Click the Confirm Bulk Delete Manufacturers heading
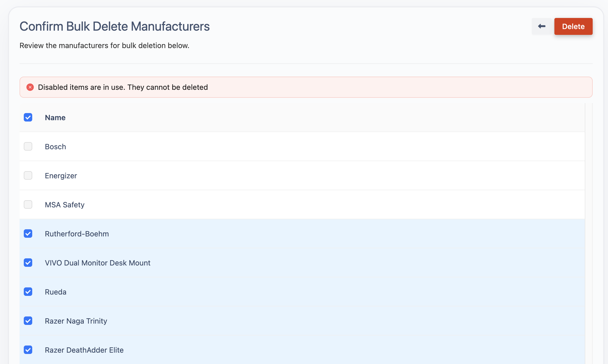Image resolution: width=608 pixels, height=364 pixels. click(x=115, y=26)
